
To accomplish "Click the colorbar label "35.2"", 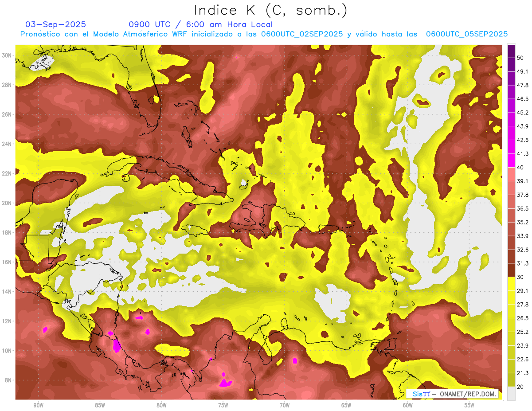I will 523,223.
